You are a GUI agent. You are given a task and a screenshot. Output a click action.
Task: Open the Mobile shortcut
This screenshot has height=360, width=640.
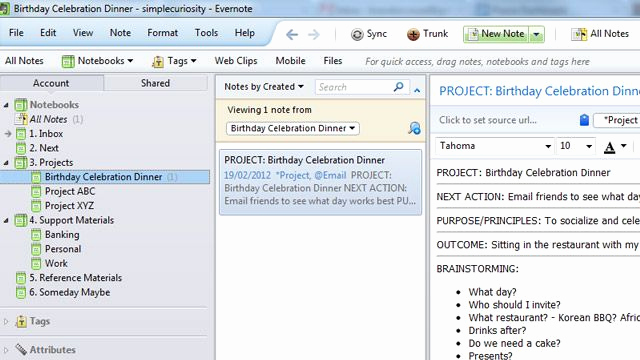pyautogui.click(x=290, y=61)
